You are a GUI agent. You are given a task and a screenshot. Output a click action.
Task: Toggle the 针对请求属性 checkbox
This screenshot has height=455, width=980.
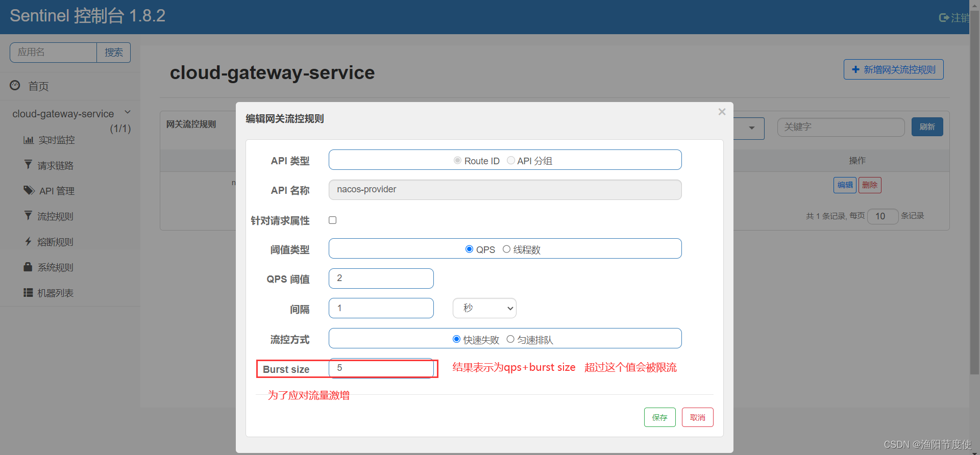pos(333,220)
